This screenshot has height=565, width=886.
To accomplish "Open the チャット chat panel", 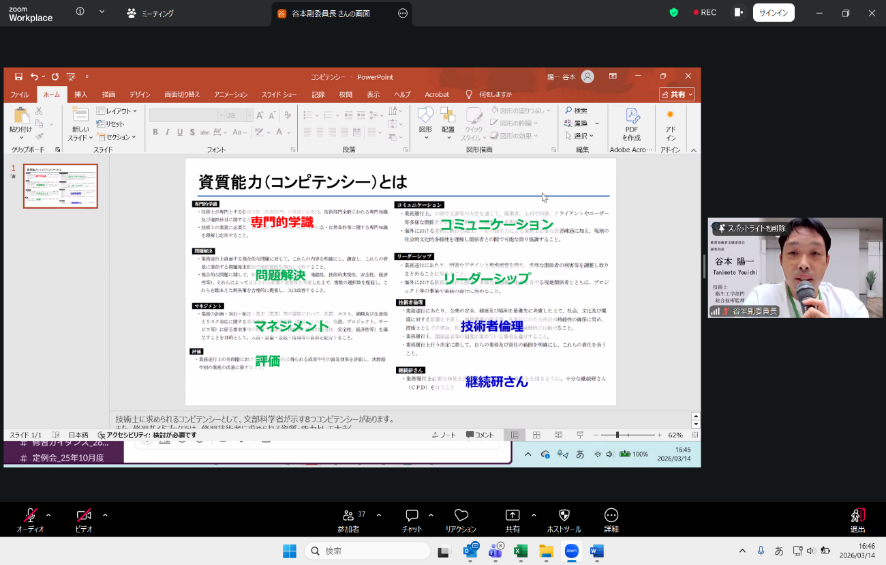I will pos(411,515).
